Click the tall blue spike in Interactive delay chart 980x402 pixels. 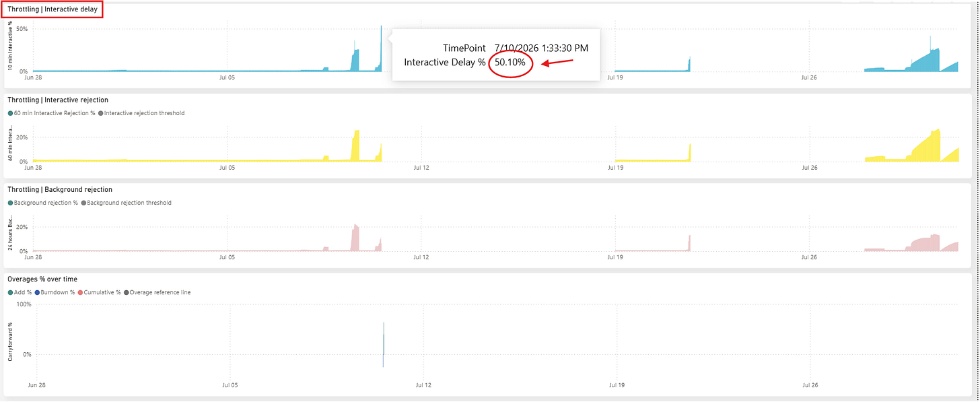381,47
